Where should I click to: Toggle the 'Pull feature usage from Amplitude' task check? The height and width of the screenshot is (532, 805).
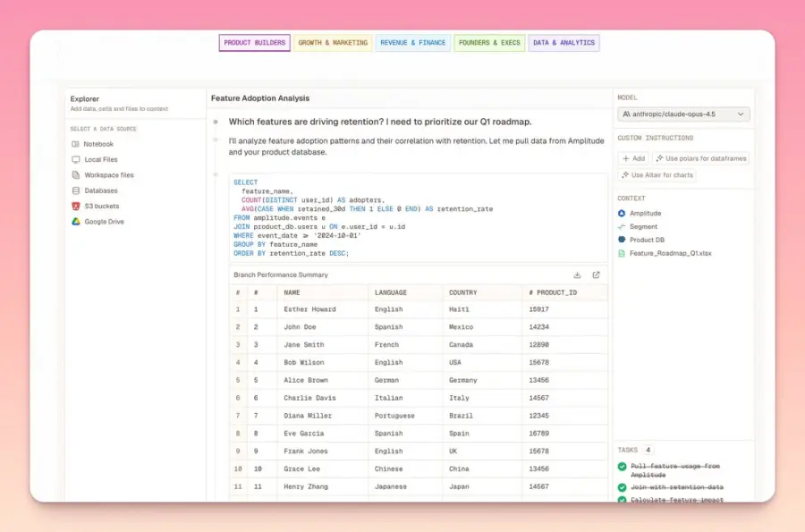click(623, 467)
